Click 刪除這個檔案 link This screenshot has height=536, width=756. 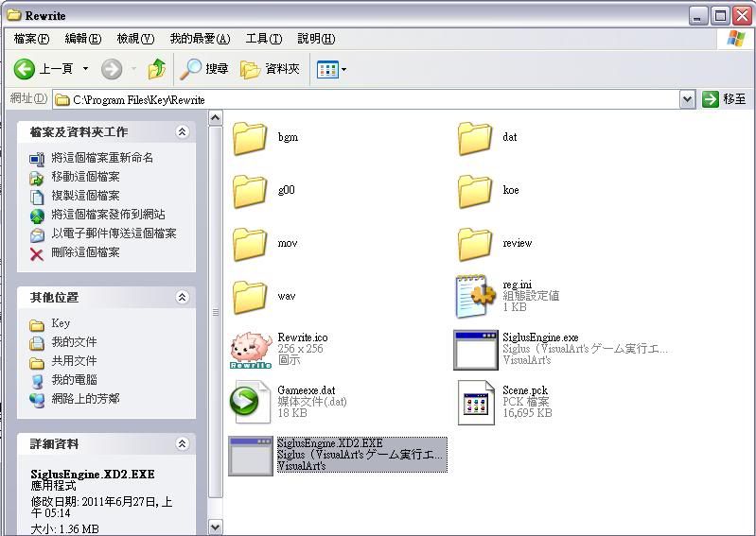[85, 252]
